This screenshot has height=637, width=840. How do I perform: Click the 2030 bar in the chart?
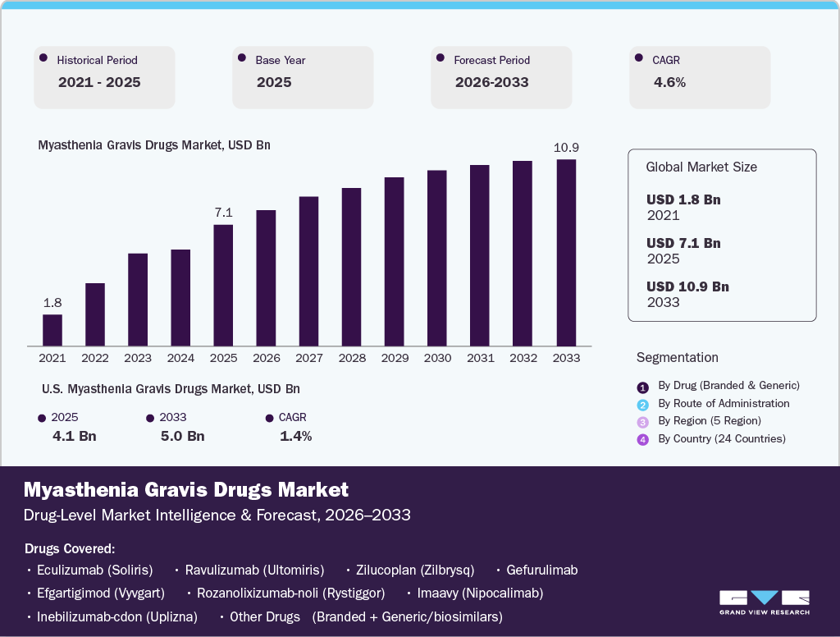[437, 258]
